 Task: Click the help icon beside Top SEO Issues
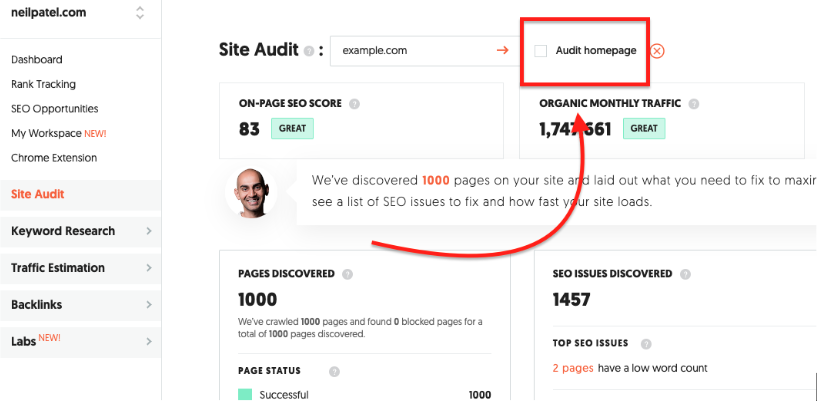(646, 343)
